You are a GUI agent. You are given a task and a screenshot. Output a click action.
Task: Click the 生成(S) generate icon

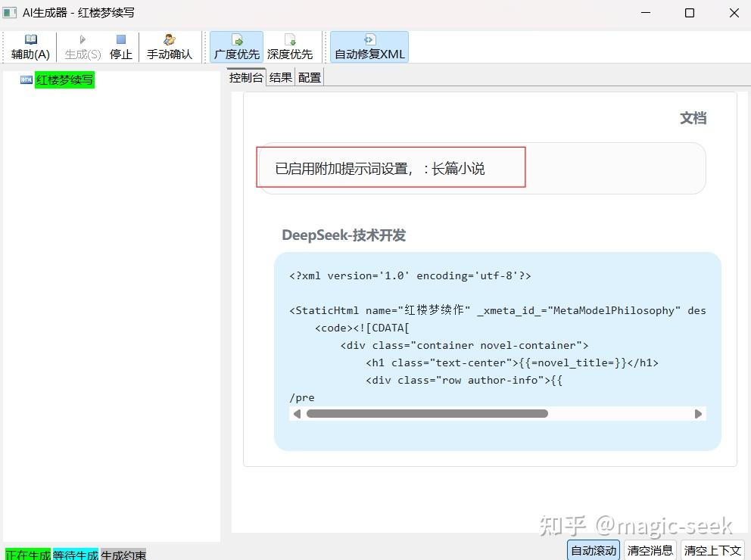[81, 47]
